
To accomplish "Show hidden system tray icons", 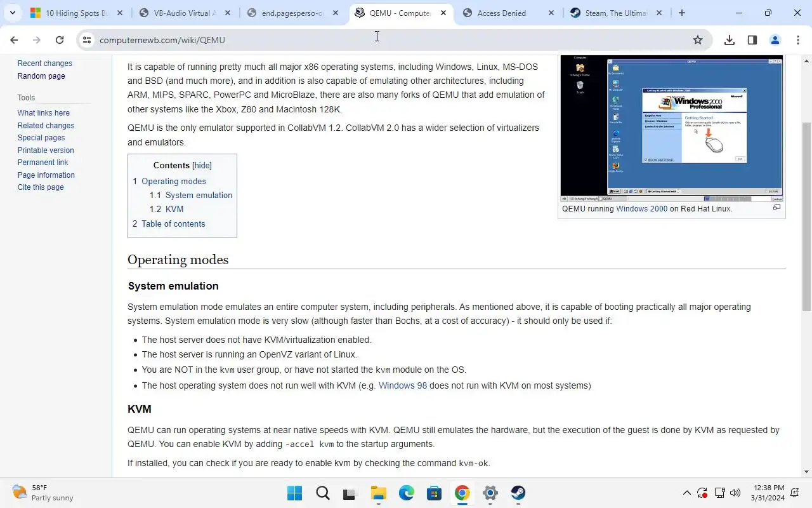I will pos(686,493).
